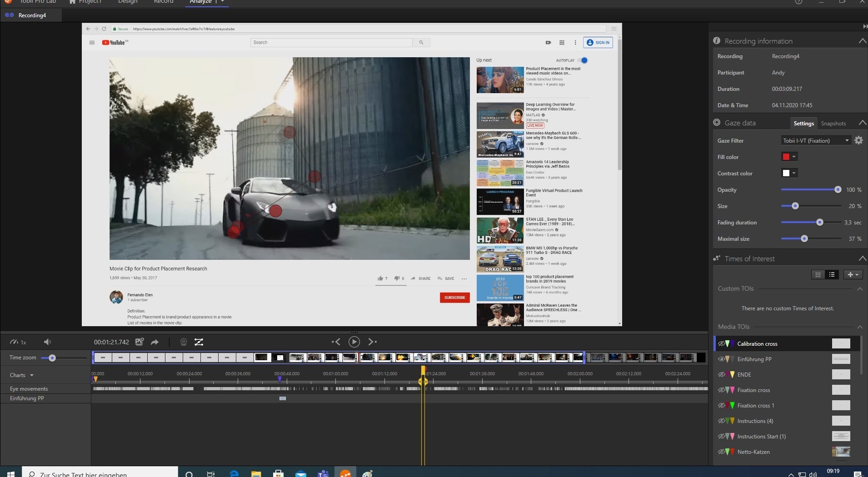This screenshot has height=477, width=868.
Task: Click the Opacity slider handle
Action: (x=838, y=189)
